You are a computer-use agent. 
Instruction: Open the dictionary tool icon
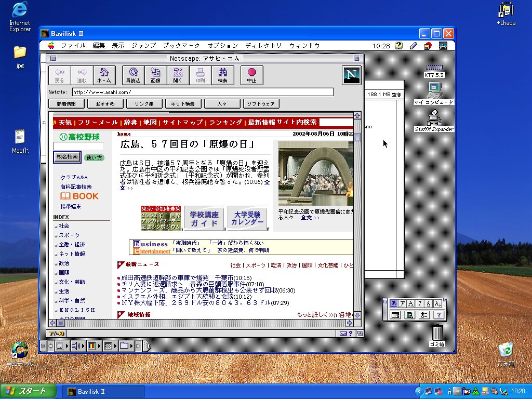click(409, 315)
